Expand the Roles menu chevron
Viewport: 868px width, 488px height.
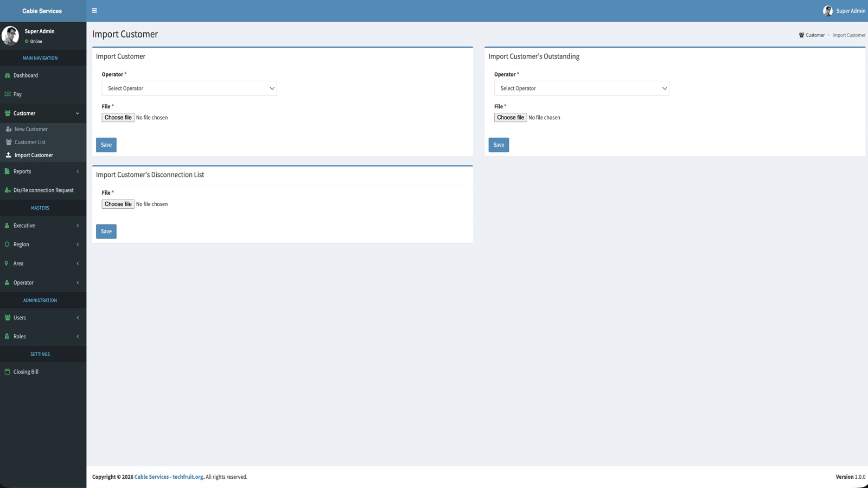pos(78,336)
